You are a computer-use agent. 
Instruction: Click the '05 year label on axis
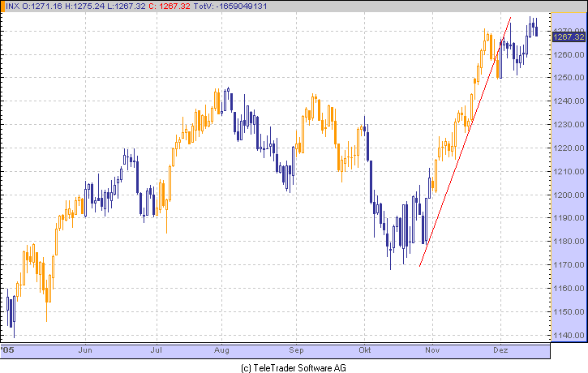point(7,350)
